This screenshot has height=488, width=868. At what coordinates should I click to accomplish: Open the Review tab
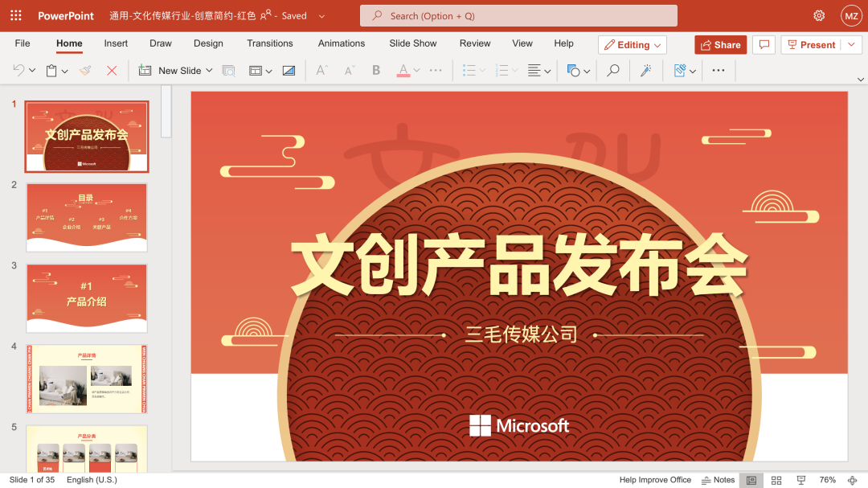pyautogui.click(x=475, y=43)
